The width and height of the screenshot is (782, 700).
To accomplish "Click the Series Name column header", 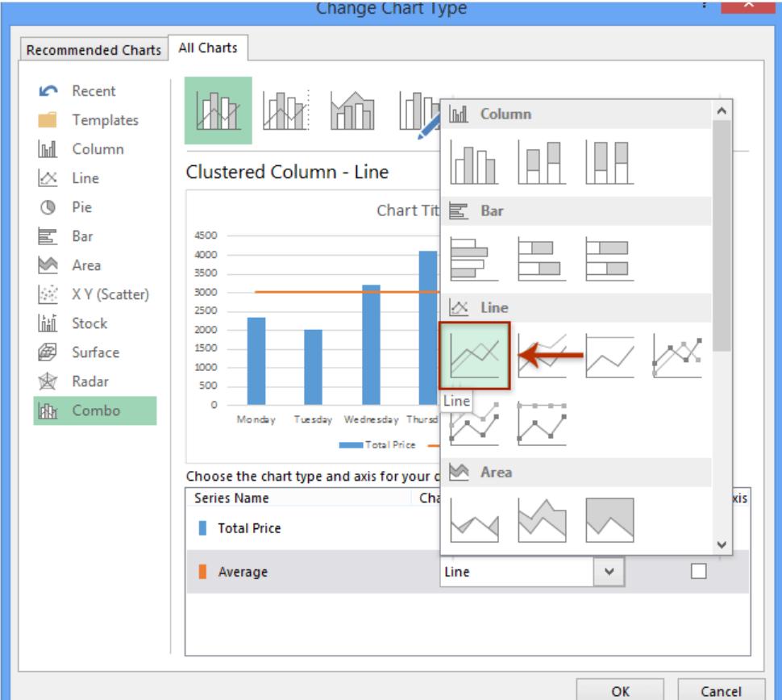I will (231, 498).
